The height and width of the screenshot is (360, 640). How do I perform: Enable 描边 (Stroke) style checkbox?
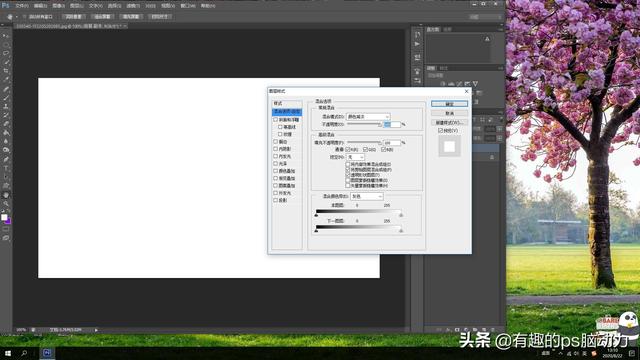click(276, 142)
